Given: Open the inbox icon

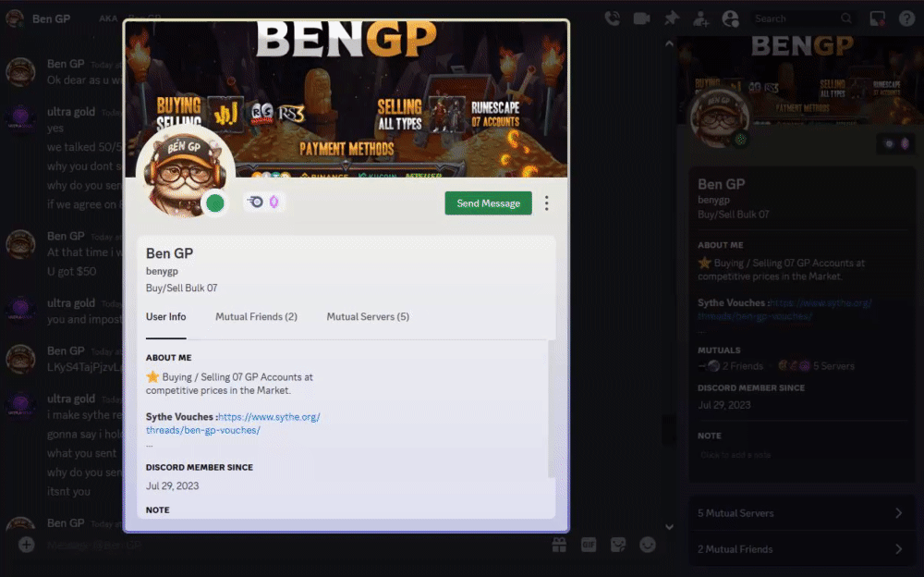Looking at the screenshot, I should coord(878,18).
